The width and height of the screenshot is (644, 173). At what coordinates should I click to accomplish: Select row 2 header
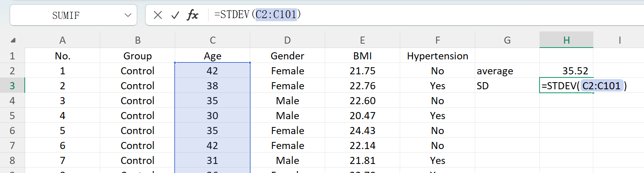(x=13, y=71)
